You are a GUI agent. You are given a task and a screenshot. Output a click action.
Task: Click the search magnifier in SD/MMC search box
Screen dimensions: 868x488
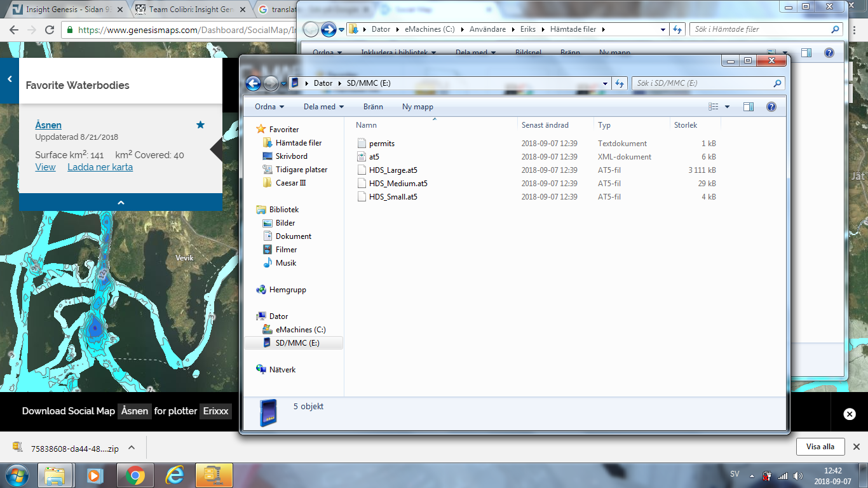777,83
